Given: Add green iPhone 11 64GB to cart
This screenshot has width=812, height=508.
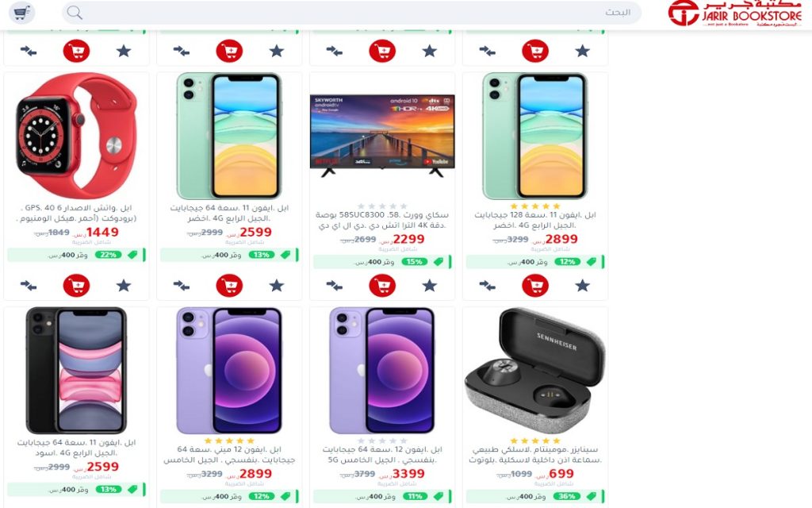Looking at the screenshot, I should click(x=229, y=286).
